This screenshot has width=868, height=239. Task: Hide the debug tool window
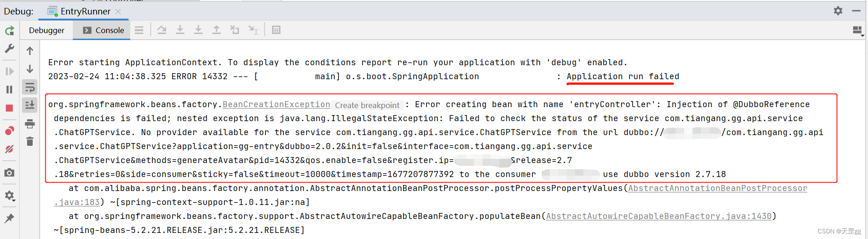tap(856, 11)
